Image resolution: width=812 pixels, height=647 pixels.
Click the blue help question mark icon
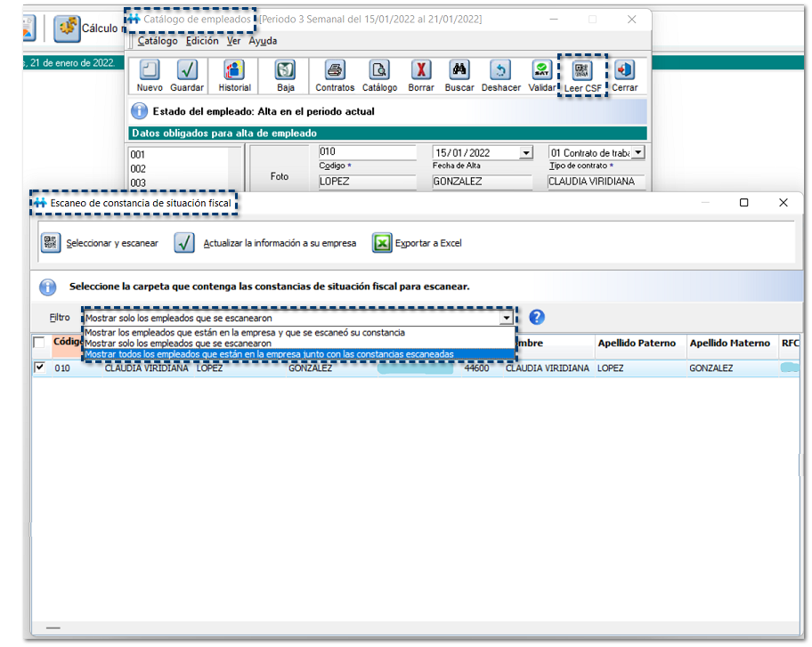pos(537,318)
